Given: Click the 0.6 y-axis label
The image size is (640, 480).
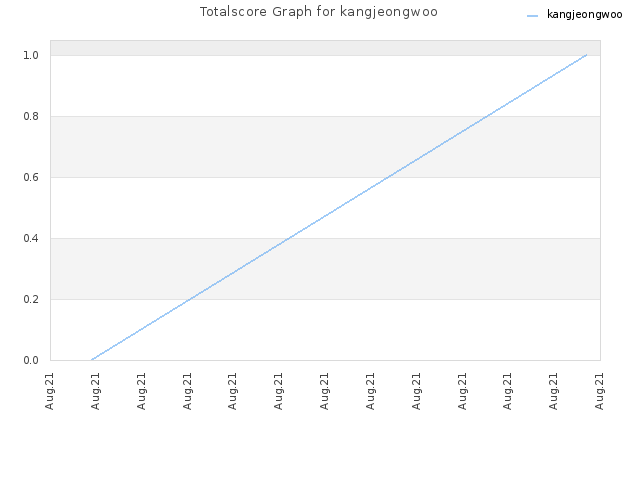Looking at the screenshot, I should [x=31, y=177].
